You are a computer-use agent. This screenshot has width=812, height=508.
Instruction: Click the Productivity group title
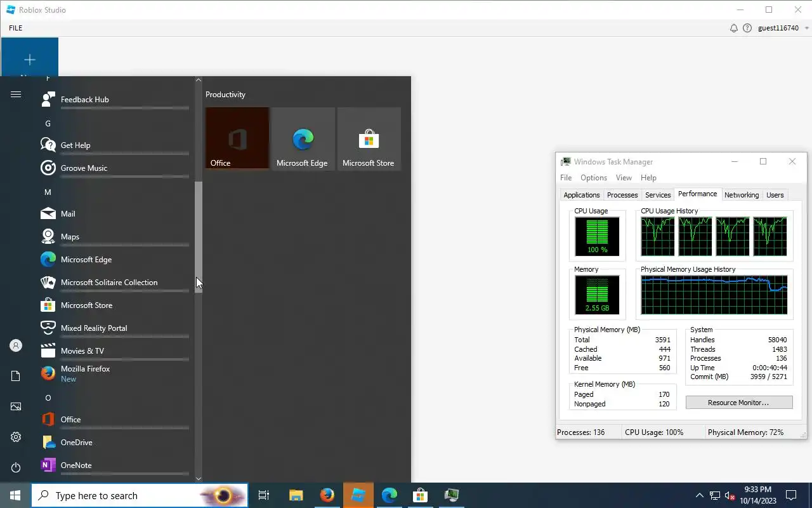[x=225, y=95]
